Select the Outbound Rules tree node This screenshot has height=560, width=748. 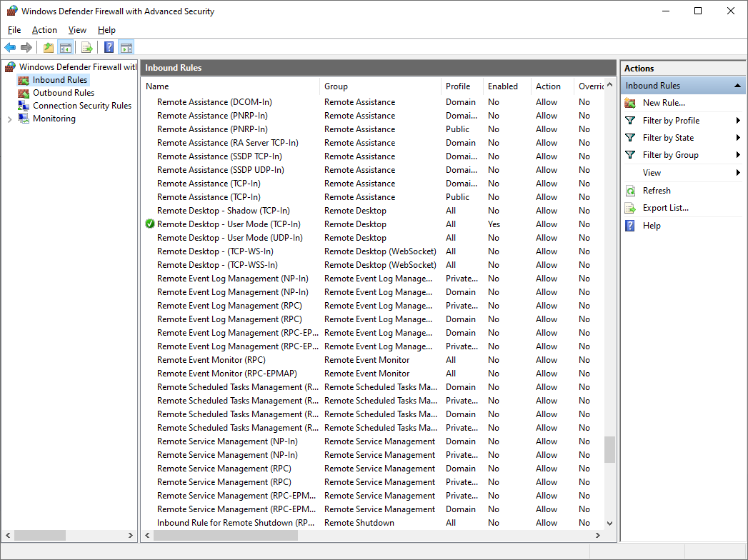pyautogui.click(x=63, y=93)
